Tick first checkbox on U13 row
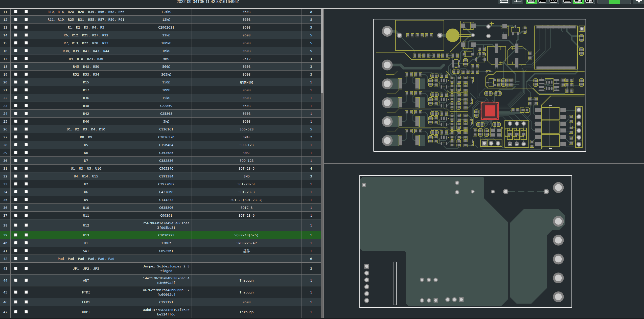The width and height of the screenshot is (644, 319). pos(16,235)
